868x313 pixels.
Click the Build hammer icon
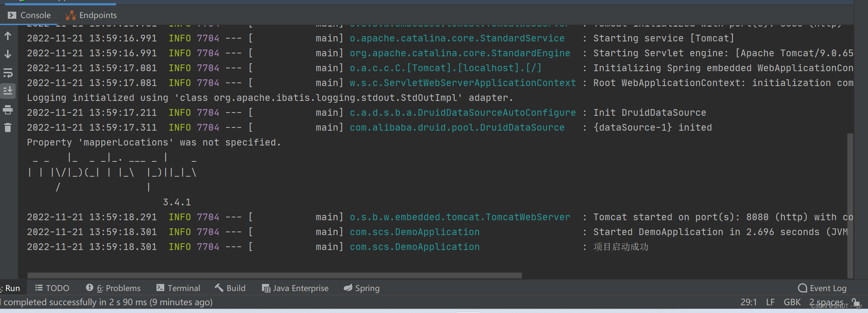coord(219,288)
